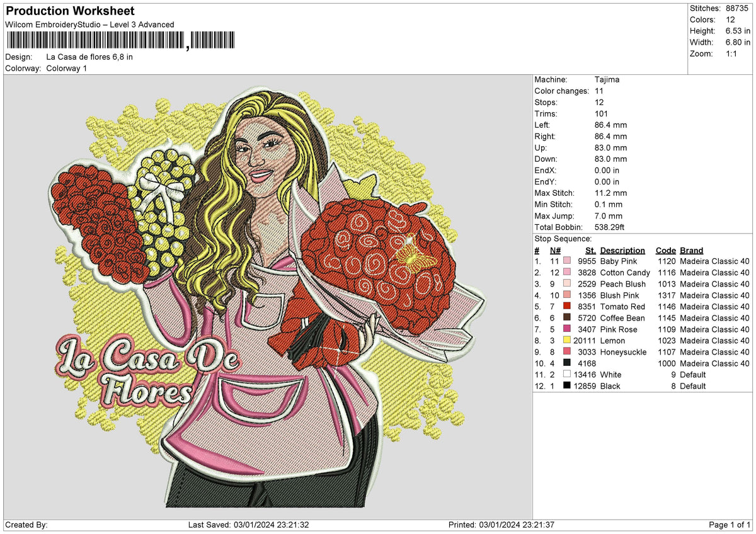Click the 'Lemon' description text
Screen dimensions: 756x534
click(x=612, y=340)
